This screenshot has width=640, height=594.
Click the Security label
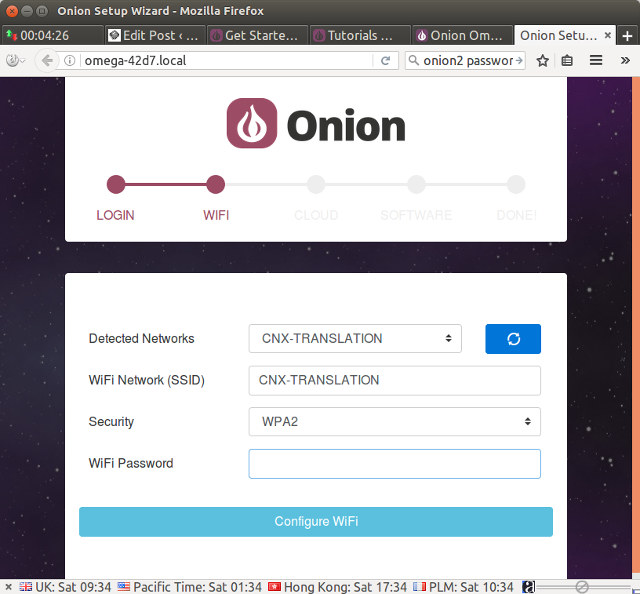(111, 422)
